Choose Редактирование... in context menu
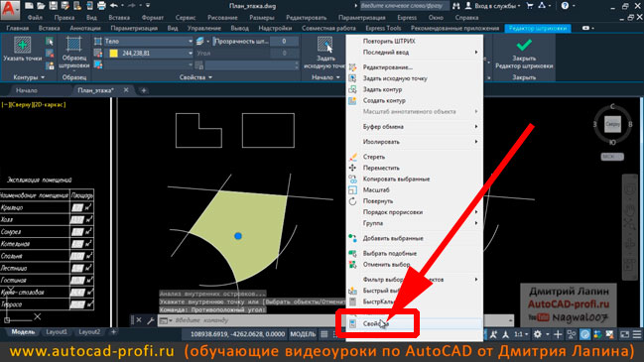 [415, 67]
